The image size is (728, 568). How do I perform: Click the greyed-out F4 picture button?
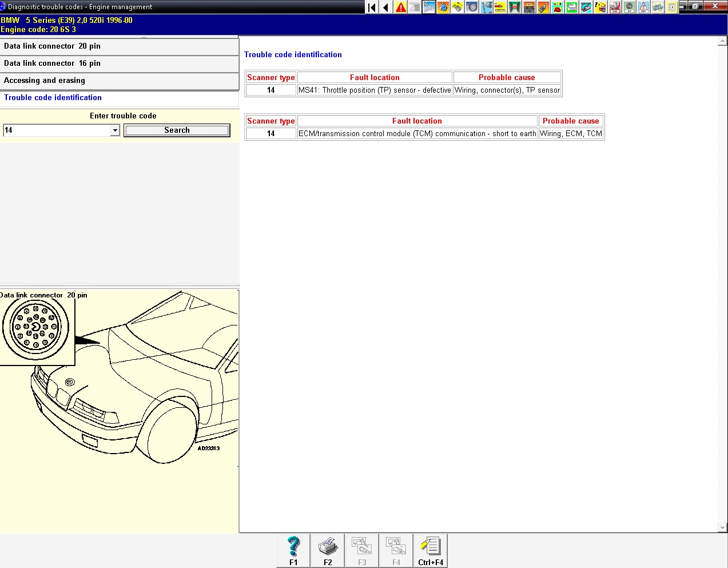coord(396,551)
